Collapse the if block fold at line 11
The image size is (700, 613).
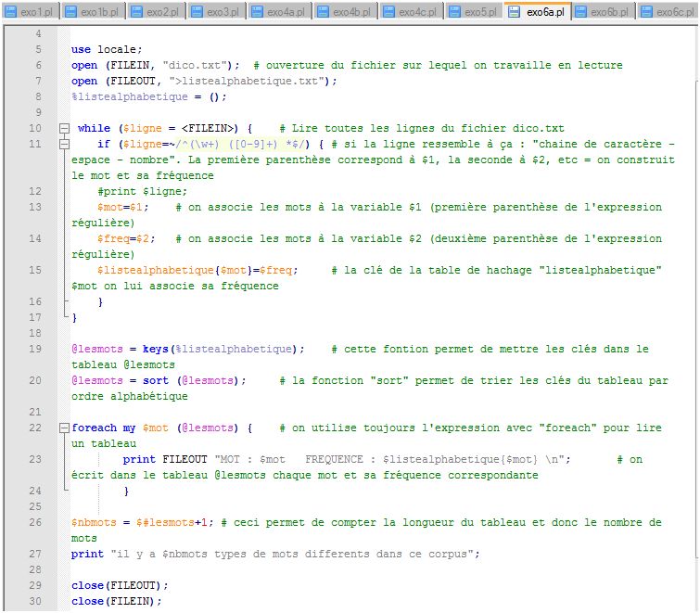[x=64, y=145]
